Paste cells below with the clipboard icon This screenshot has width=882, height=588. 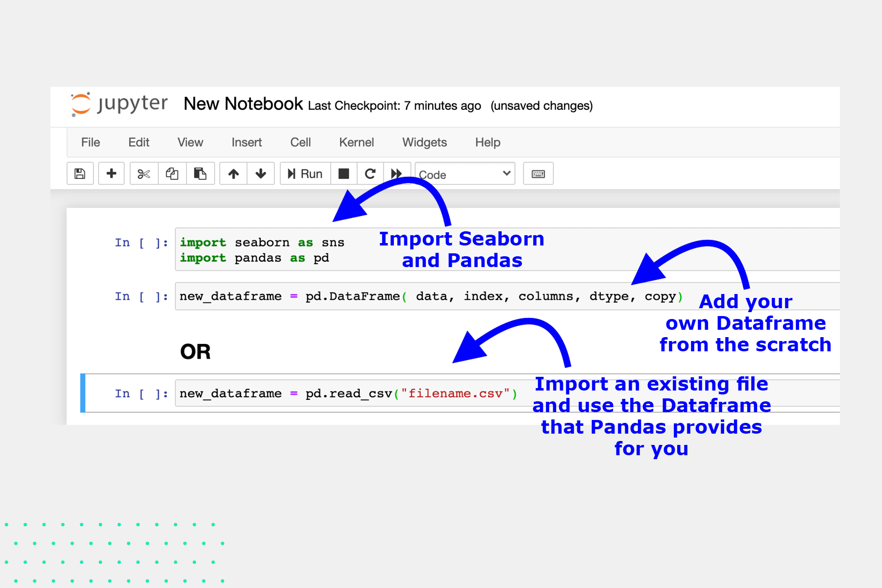point(200,173)
